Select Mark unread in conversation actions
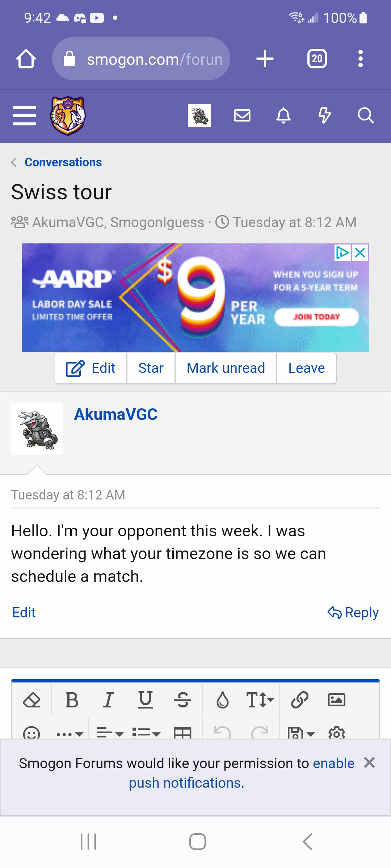The width and height of the screenshot is (391, 868). tap(226, 368)
